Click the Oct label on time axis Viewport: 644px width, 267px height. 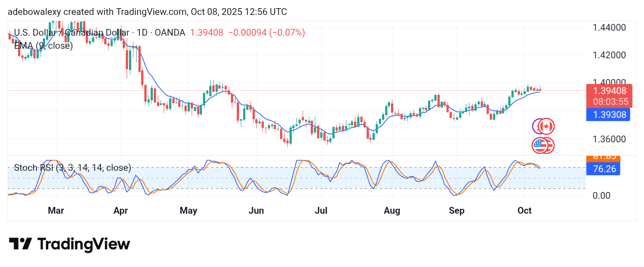tap(524, 211)
